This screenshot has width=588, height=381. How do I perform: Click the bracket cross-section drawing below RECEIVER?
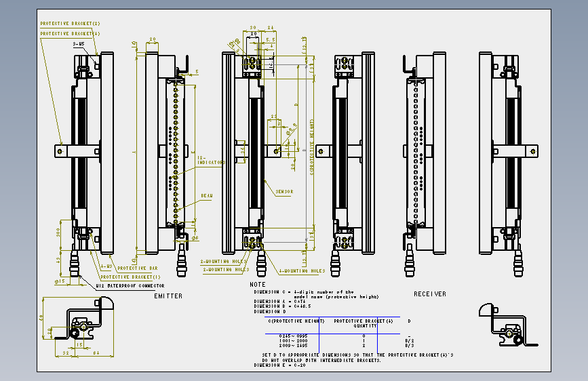(508, 325)
